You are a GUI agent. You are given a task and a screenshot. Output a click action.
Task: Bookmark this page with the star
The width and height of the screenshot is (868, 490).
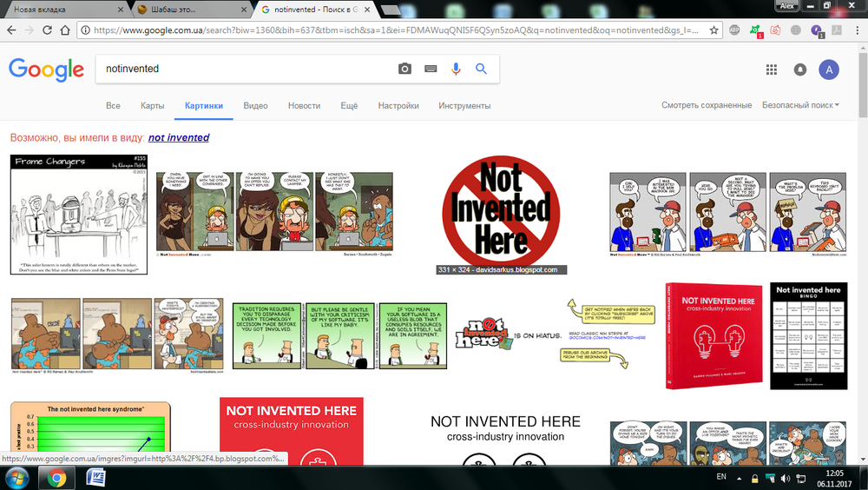coord(714,30)
